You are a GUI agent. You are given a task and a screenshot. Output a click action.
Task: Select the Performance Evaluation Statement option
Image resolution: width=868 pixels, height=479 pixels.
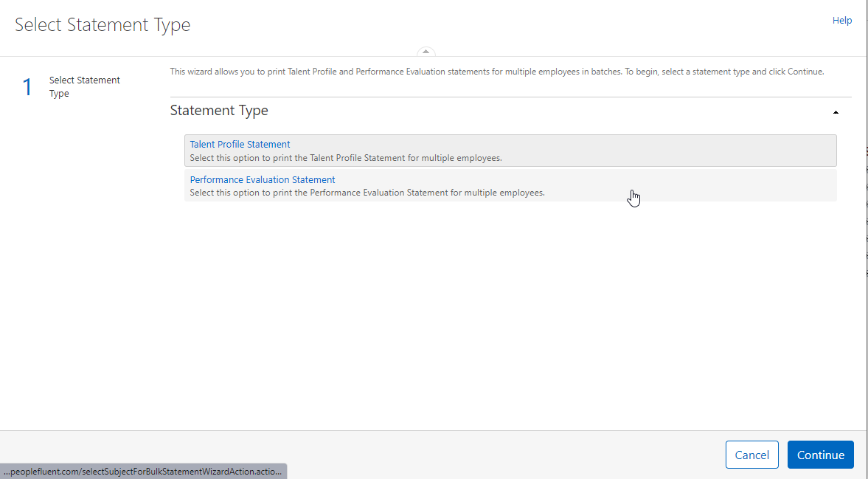[262, 179]
